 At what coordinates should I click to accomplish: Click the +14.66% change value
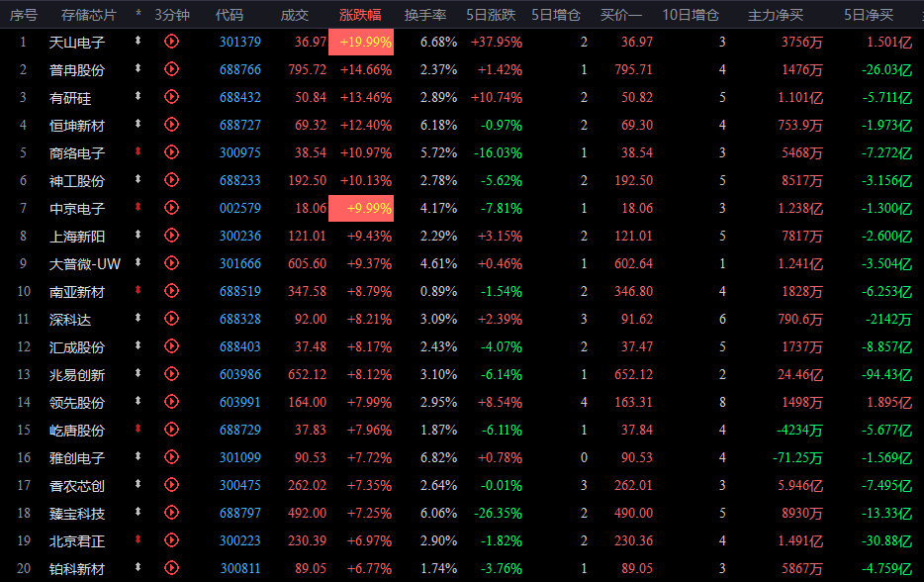[x=366, y=69]
